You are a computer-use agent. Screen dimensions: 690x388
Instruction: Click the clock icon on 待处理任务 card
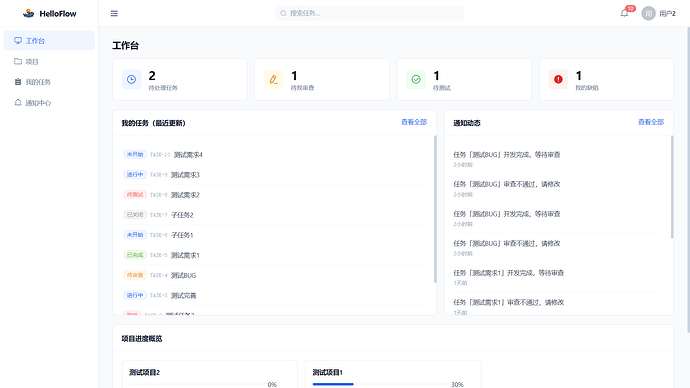pos(131,79)
